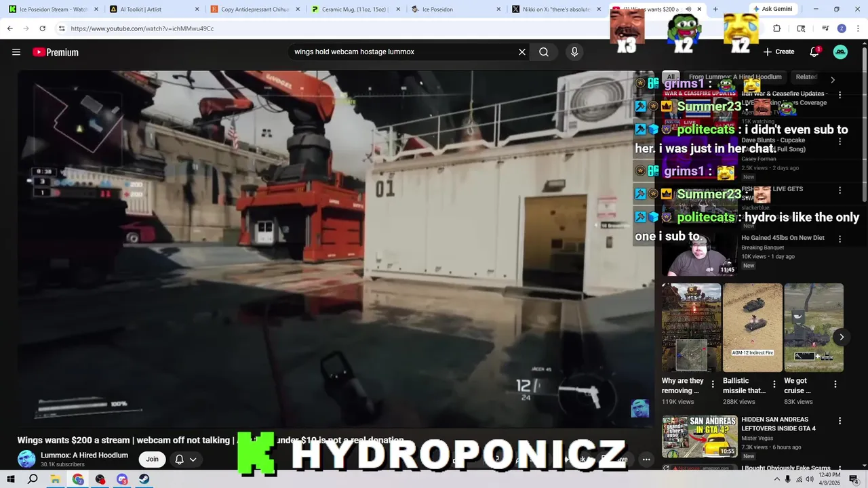Select the Related filter chip
This screenshot has width=868, height=488.
point(806,77)
